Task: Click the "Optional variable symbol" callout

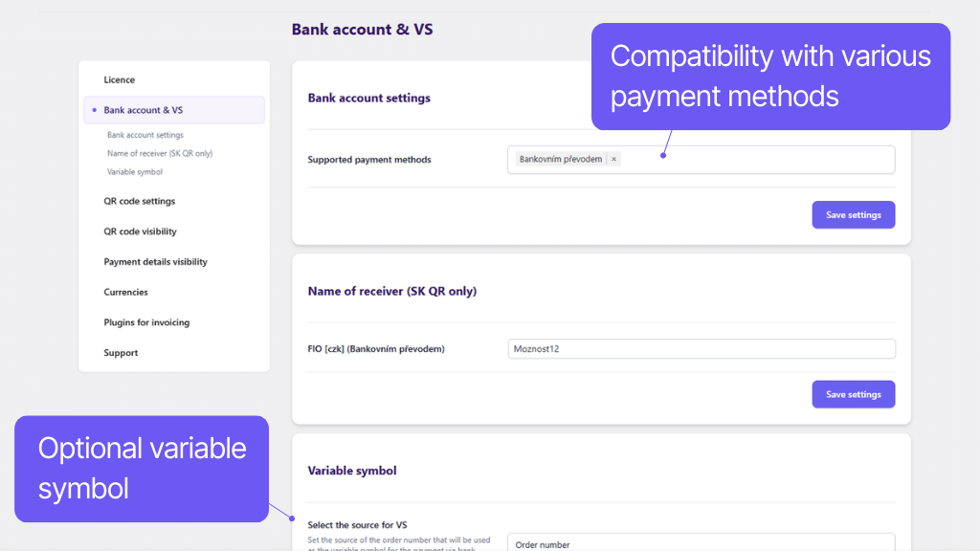Action: 142,468
